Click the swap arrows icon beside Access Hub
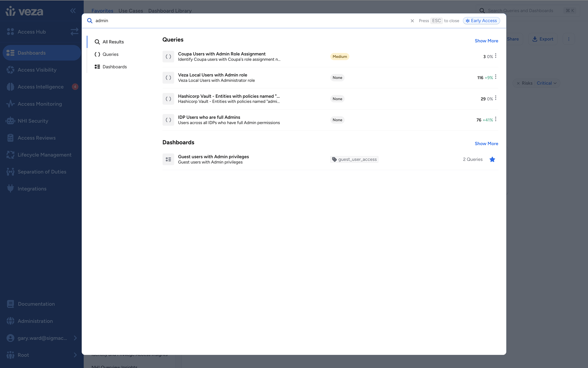The image size is (588, 368). pyautogui.click(x=74, y=32)
